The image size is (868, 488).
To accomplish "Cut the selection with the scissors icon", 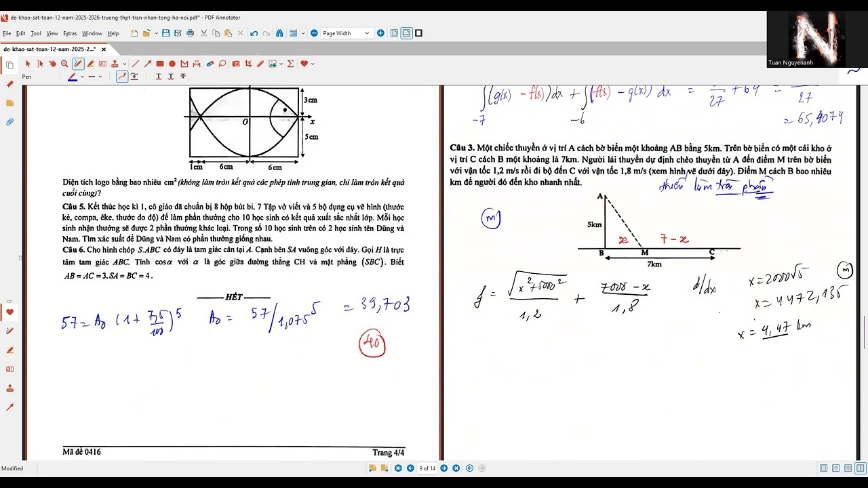I will 203,33.
